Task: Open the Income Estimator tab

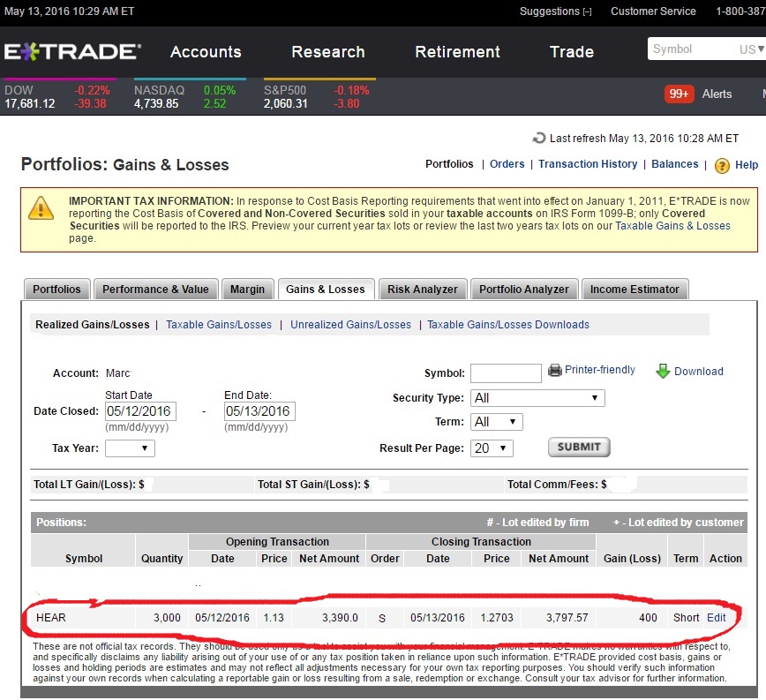Action: tap(635, 290)
